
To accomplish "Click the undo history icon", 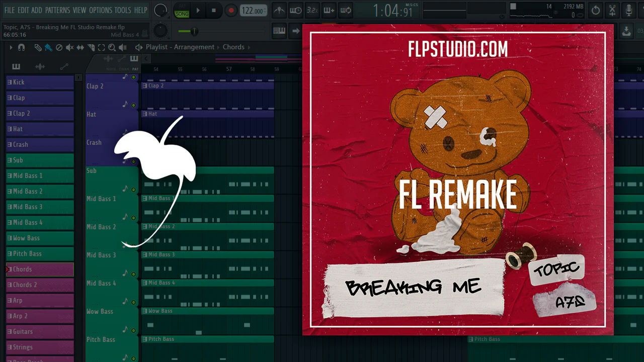I will point(596,11).
